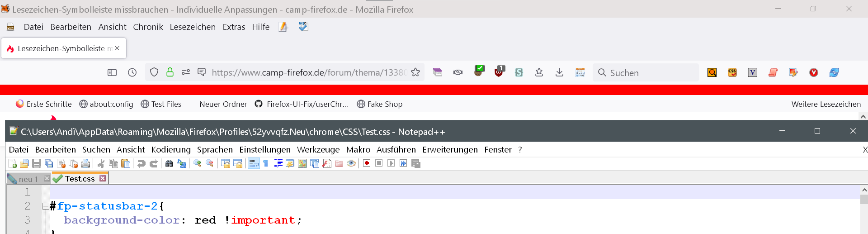The image size is (868, 234).
Task: Expand the Weitere Lesezeichen bookmarks folder
Action: pyautogui.click(x=826, y=104)
